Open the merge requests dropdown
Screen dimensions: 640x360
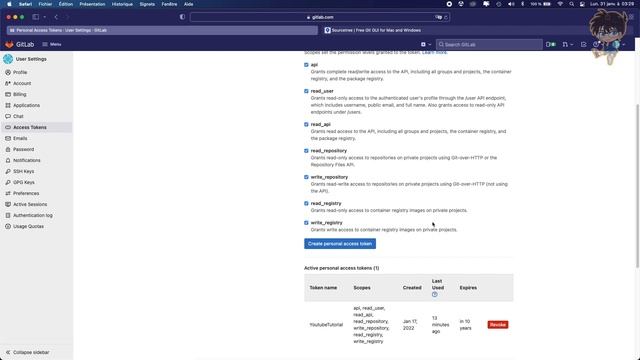(x=568, y=44)
